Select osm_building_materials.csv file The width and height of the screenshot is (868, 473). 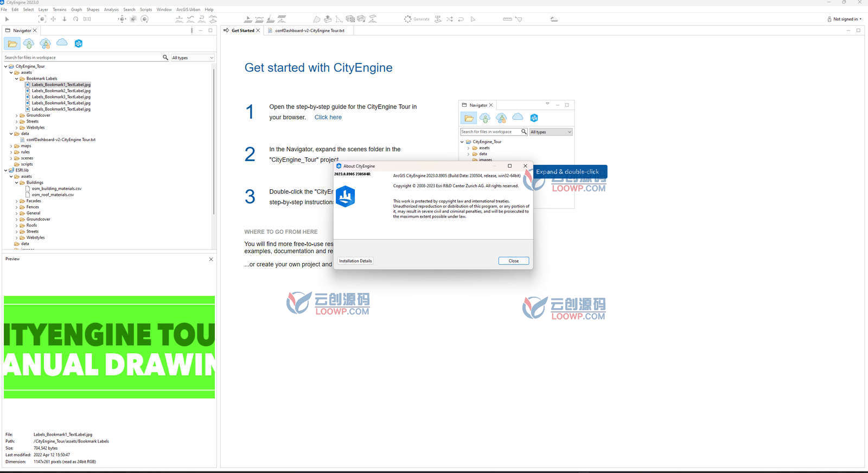[x=54, y=189]
